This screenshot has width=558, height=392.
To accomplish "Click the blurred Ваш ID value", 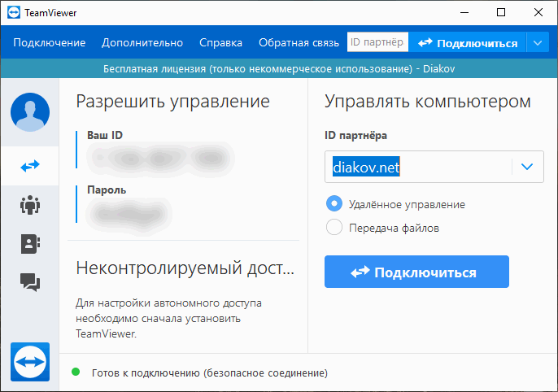I will [x=160, y=159].
